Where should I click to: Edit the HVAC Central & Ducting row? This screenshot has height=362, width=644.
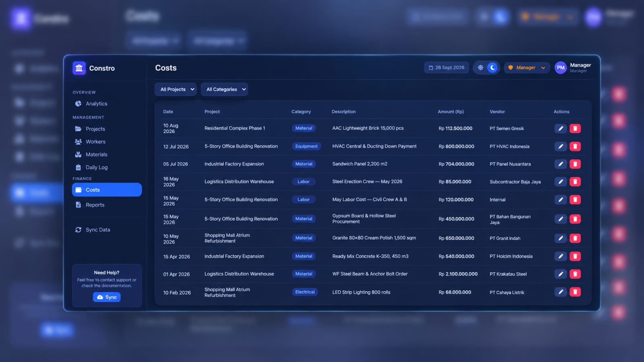[561, 146]
